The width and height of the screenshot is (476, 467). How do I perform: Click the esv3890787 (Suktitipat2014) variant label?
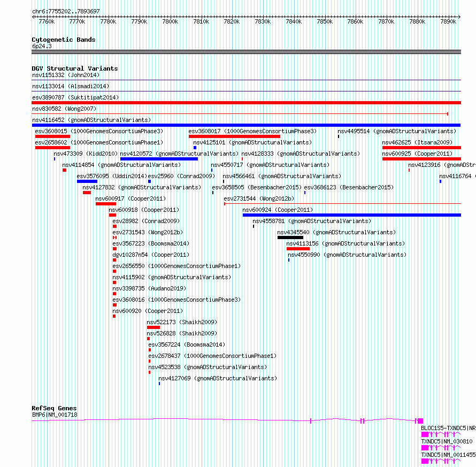pos(75,97)
